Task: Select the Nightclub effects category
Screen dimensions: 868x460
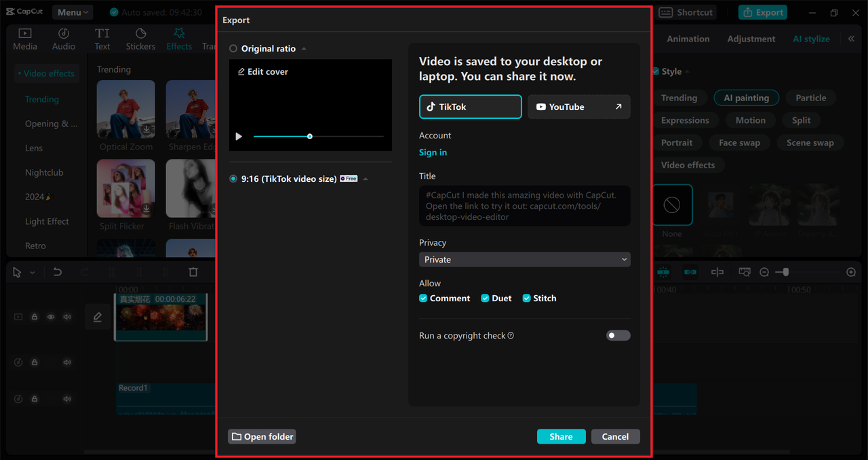Action: (x=44, y=172)
